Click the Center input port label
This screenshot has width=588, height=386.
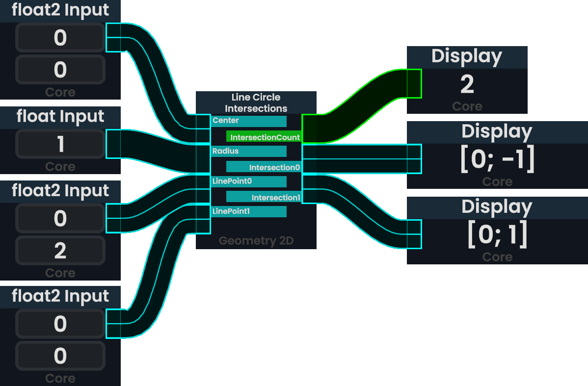tap(249, 121)
